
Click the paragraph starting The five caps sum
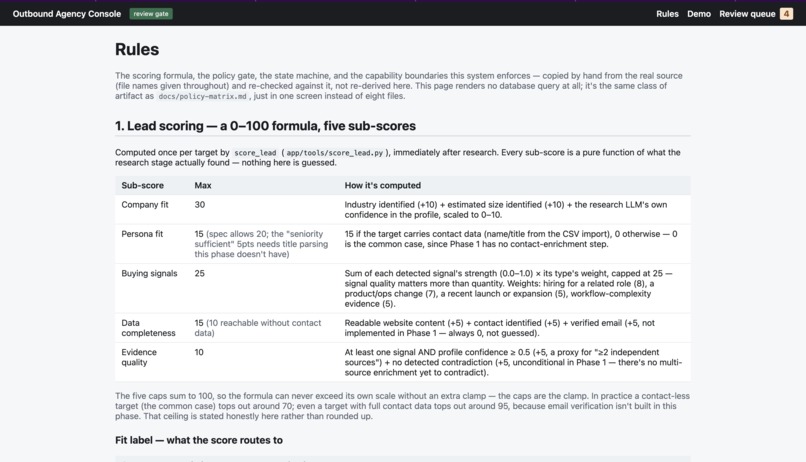pyautogui.click(x=402, y=406)
